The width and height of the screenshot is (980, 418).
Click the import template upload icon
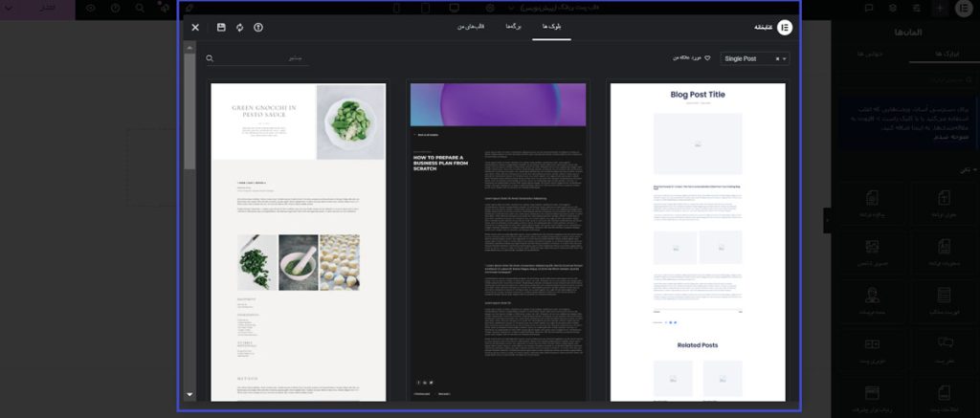[x=258, y=28]
